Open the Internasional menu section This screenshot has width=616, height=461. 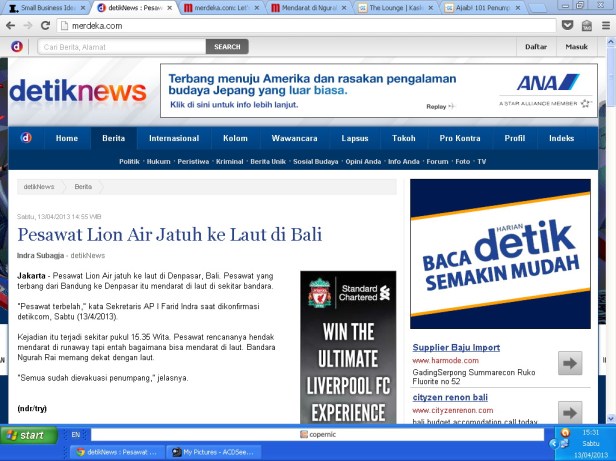pos(173,138)
